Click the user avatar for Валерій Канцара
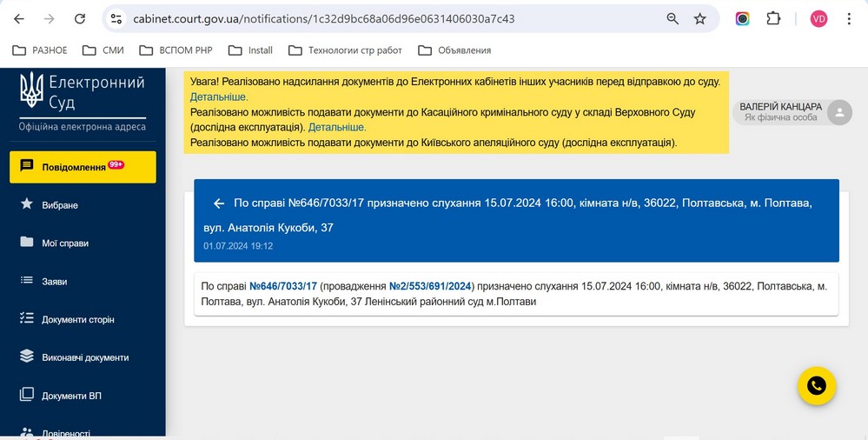The width and height of the screenshot is (868, 440). point(839,112)
